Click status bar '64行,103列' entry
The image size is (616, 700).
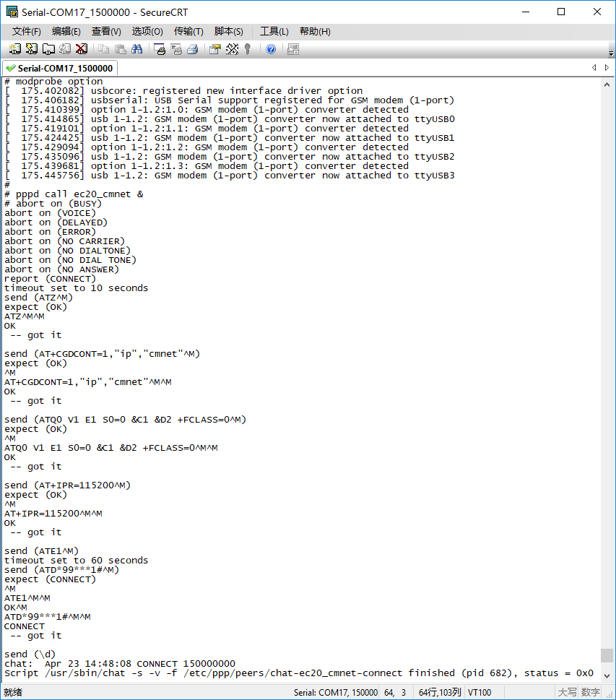tap(440, 692)
